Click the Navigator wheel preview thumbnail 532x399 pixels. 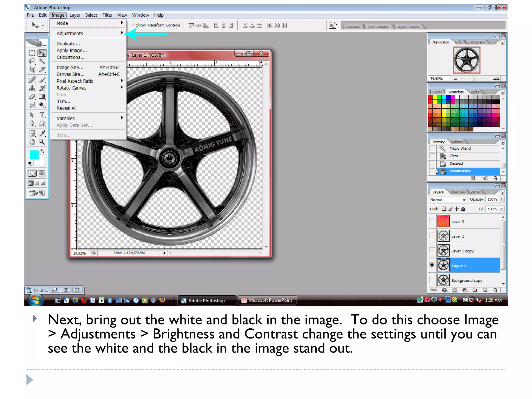click(x=467, y=60)
